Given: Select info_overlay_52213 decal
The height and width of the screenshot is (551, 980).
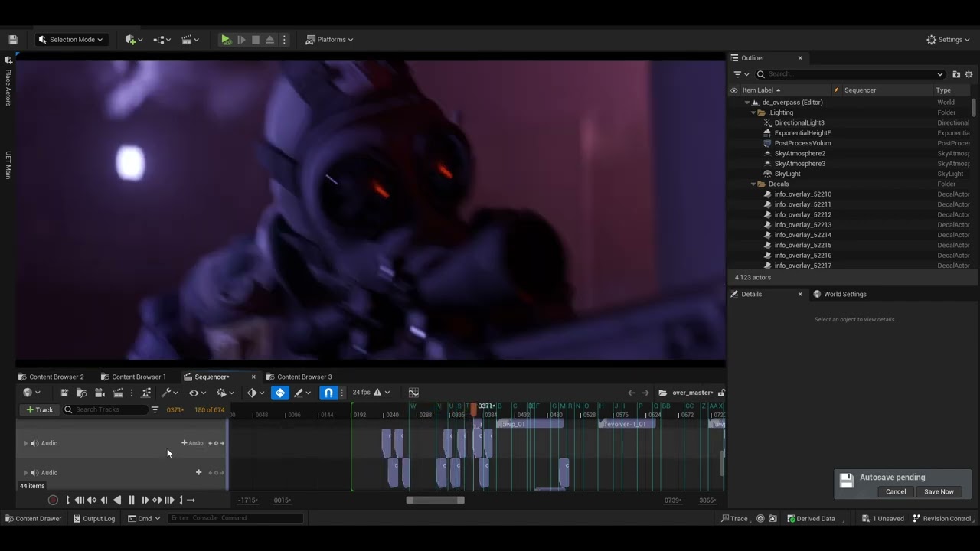Looking at the screenshot, I should pos(802,225).
